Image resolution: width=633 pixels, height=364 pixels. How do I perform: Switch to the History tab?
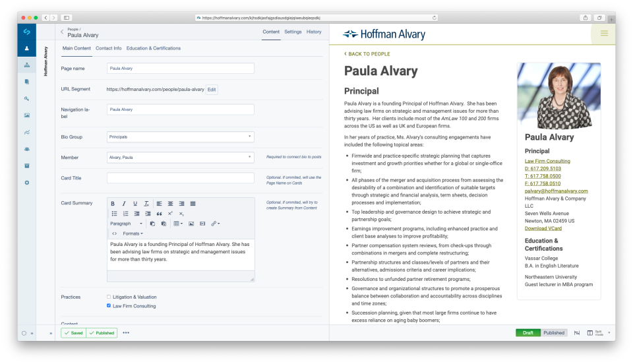coord(314,32)
